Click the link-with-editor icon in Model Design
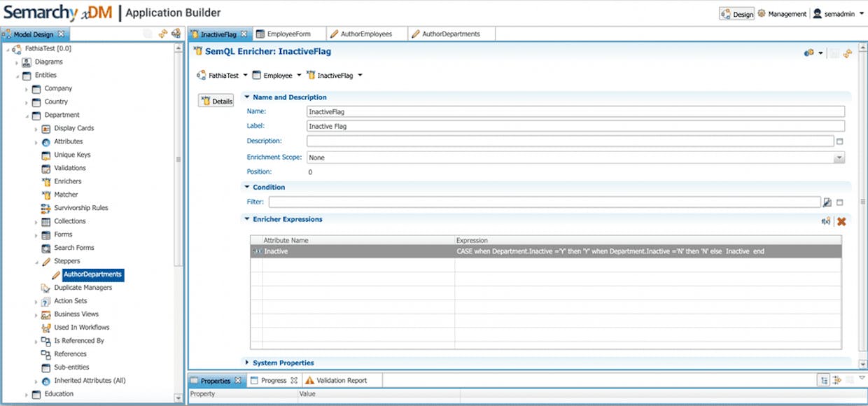This screenshot has height=406, width=868. click(162, 34)
